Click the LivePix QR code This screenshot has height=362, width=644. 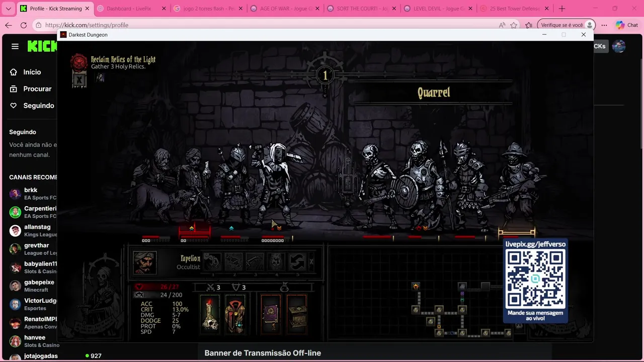(535, 280)
